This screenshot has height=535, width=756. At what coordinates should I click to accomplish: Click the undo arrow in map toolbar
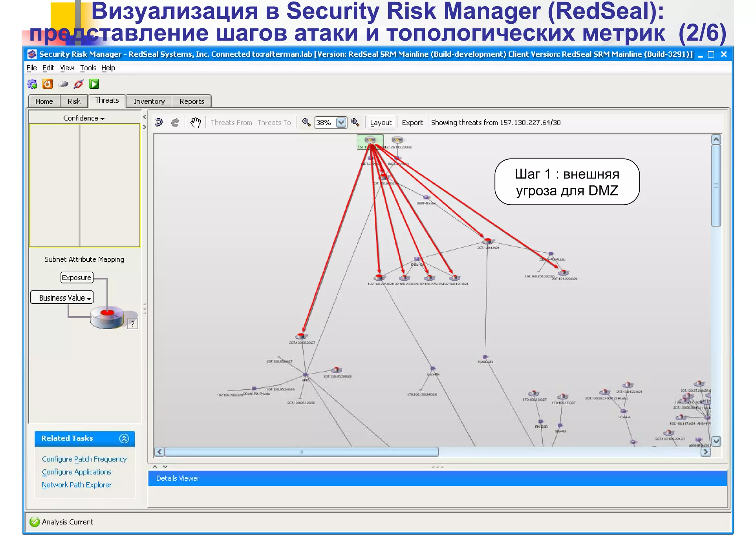coord(159,122)
